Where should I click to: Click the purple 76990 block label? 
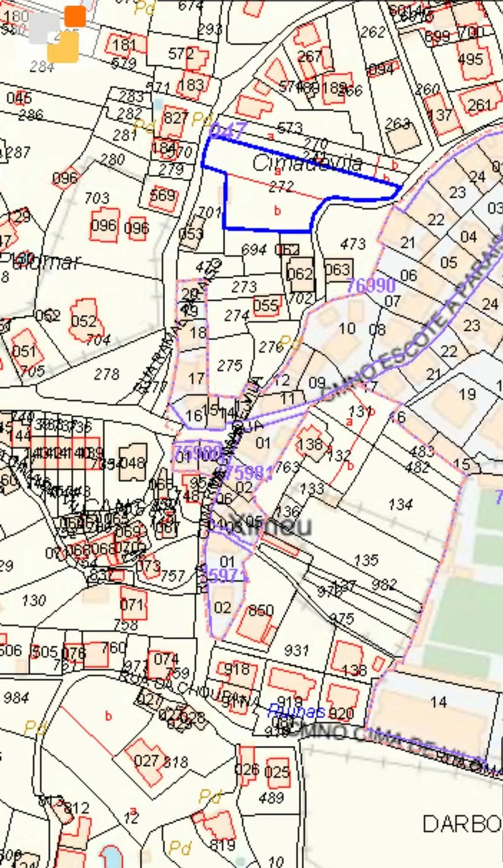click(x=370, y=285)
